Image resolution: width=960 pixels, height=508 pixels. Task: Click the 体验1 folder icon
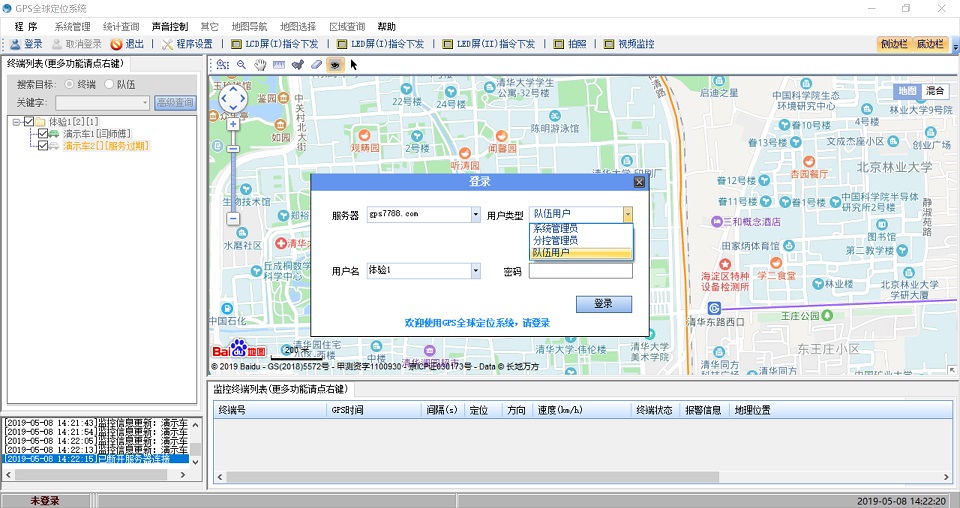point(40,122)
